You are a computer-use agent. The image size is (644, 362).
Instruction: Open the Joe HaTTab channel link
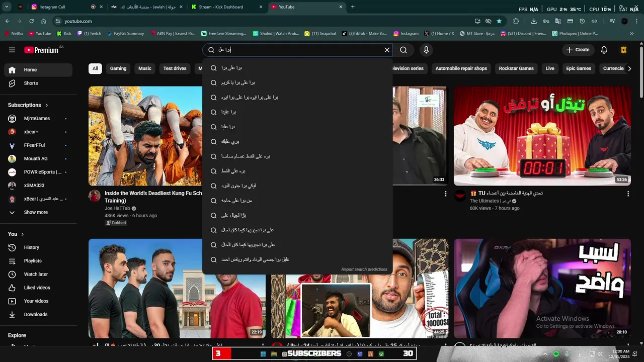tap(117, 208)
